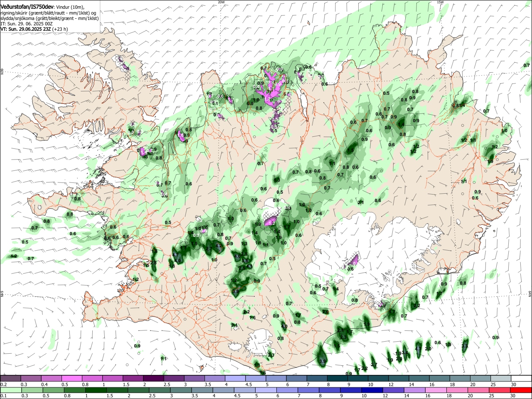Click the 16 label on the rain scale
532x399 pixels.
[427, 396]
